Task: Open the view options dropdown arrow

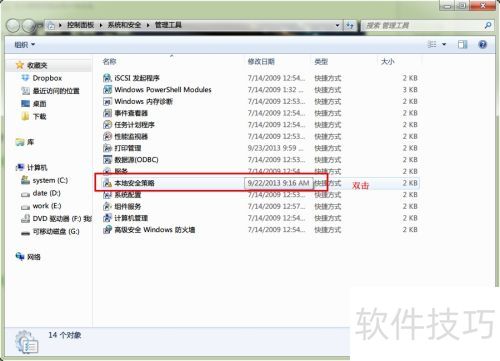Action: tap(444, 44)
